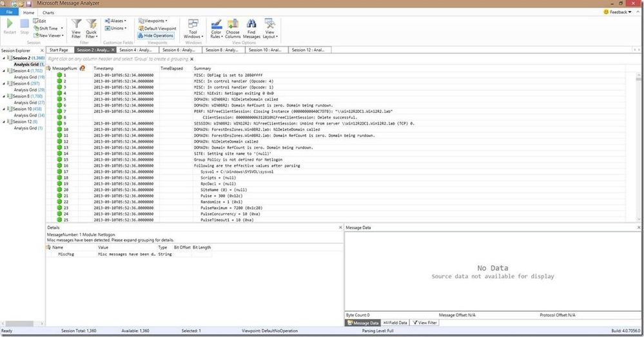Screen dimensions: 644x337
Task: Open the Feedback dropdown
Action: [x=618, y=12]
